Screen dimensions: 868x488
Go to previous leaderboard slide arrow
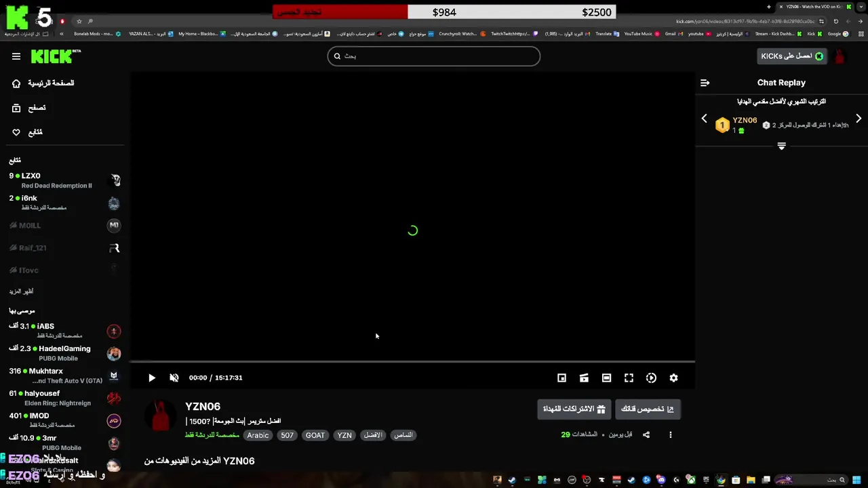click(x=704, y=119)
